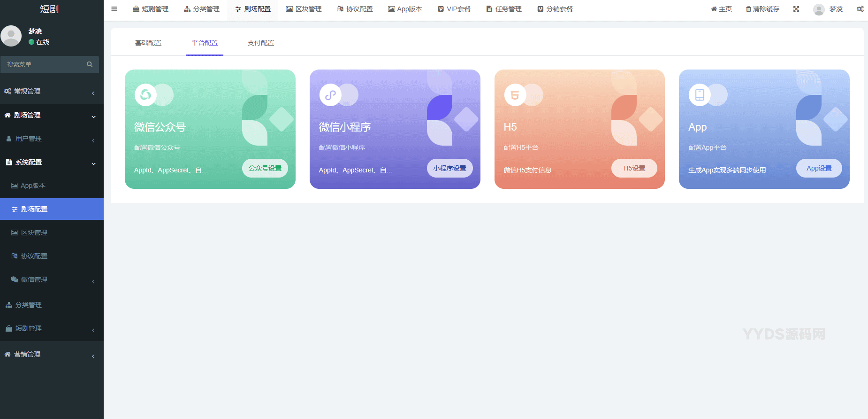Select 剧场配置 in the sidebar

pyautogui.click(x=52, y=209)
